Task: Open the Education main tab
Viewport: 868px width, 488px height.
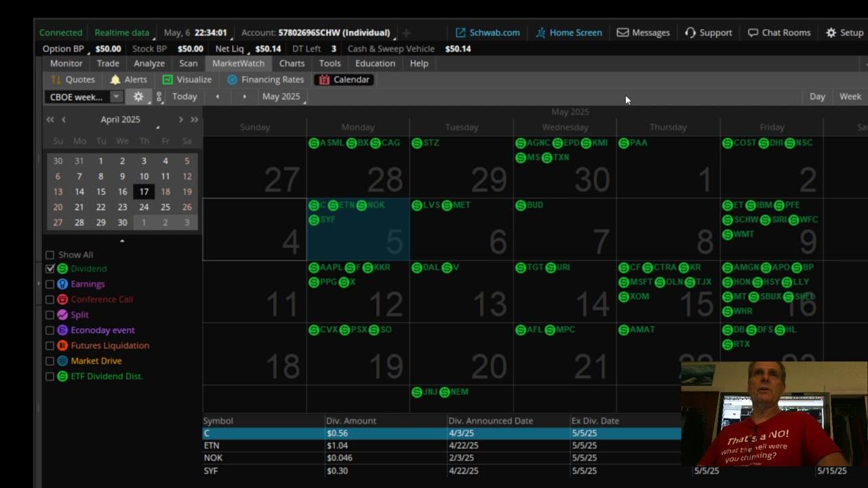Action: 375,64
